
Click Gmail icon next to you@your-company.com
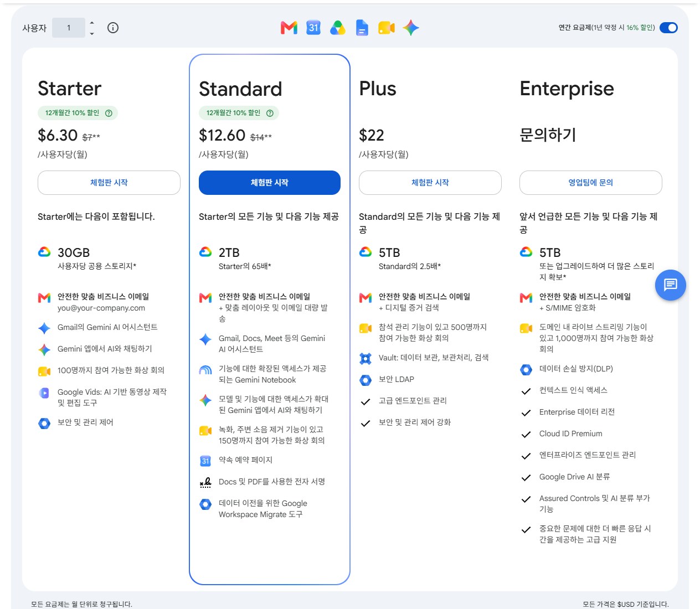44,298
